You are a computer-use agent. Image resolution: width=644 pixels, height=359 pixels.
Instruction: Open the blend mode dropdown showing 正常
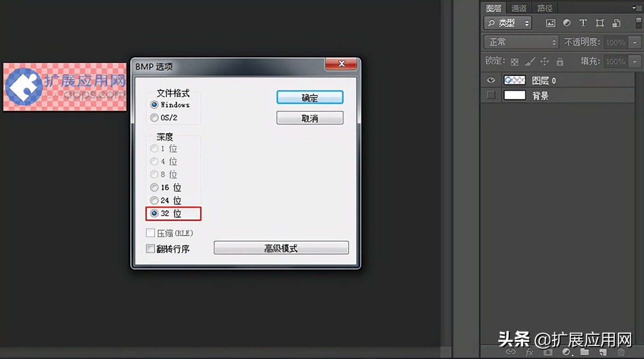[x=520, y=42]
